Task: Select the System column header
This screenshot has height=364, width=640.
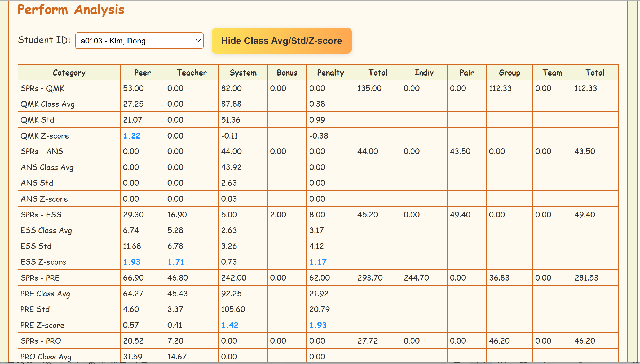Action: coord(243,73)
